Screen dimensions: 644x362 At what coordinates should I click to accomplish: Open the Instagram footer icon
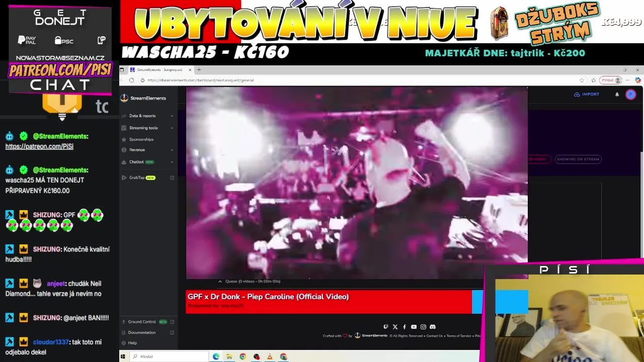click(x=423, y=327)
